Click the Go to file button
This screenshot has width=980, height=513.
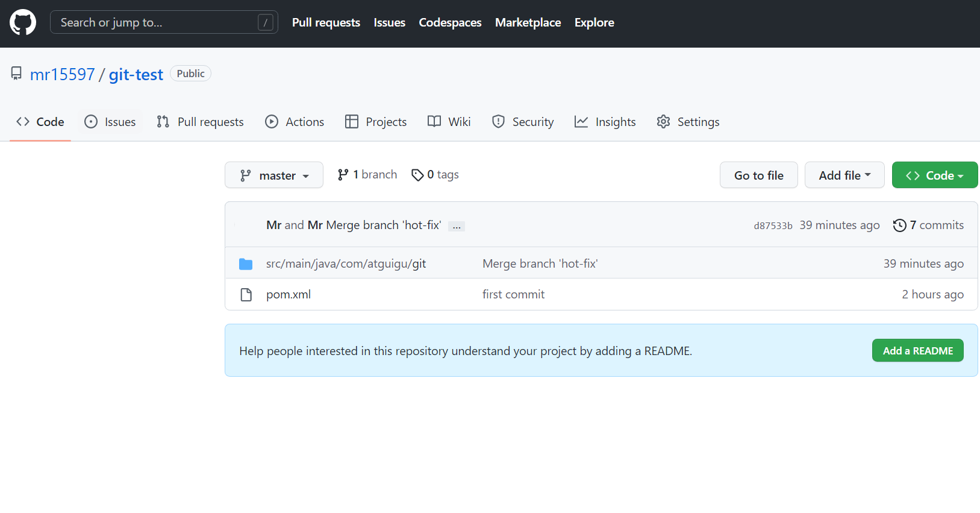pos(759,175)
